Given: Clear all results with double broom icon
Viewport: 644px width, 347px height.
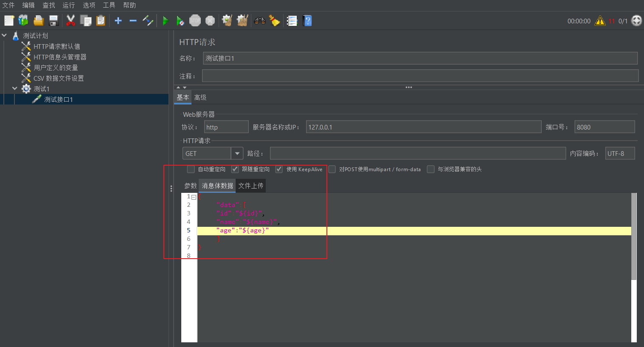Looking at the screenshot, I should click(x=242, y=20).
